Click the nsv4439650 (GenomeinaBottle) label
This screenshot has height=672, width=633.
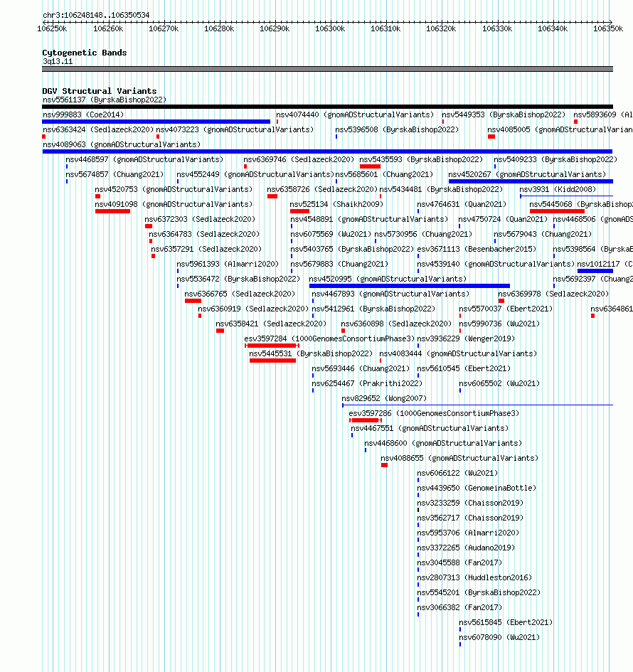point(477,488)
